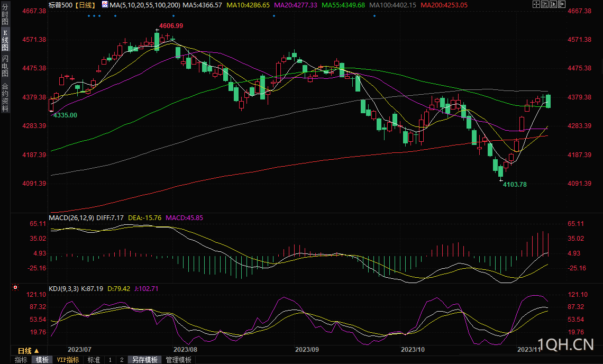
Task: Click the play-forward axis icon
Action: (x=552, y=4)
